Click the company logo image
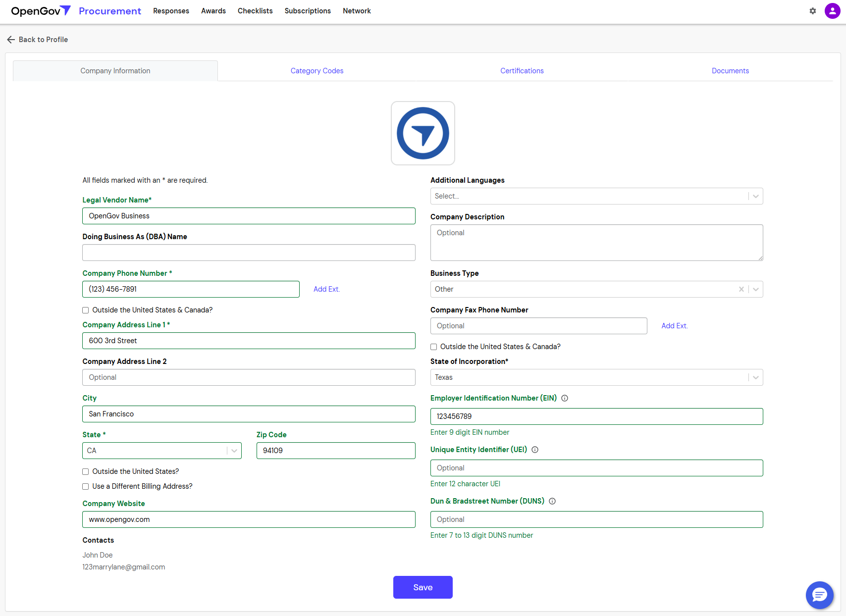 click(x=423, y=133)
